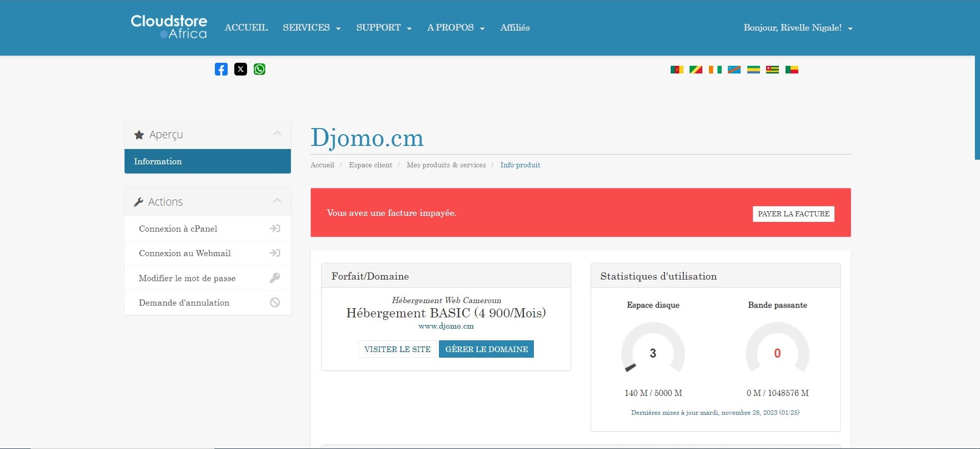Open the WhatsApp contact icon
Viewport: 980px width, 449px height.
(x=259, y=69)
